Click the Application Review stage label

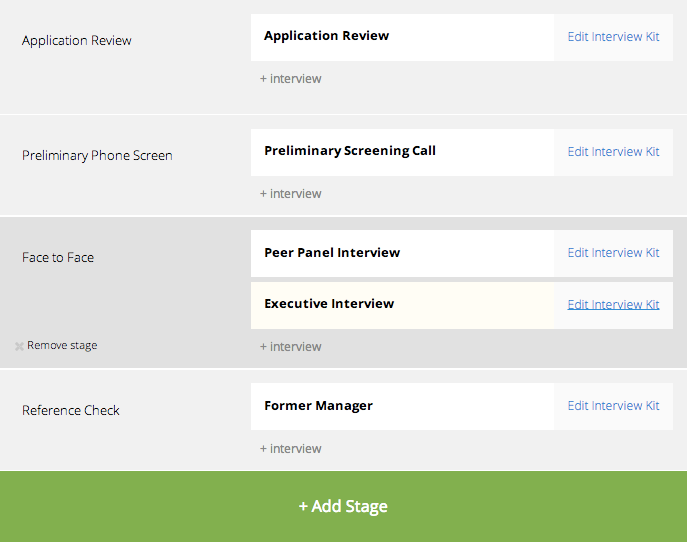[77, 41]
